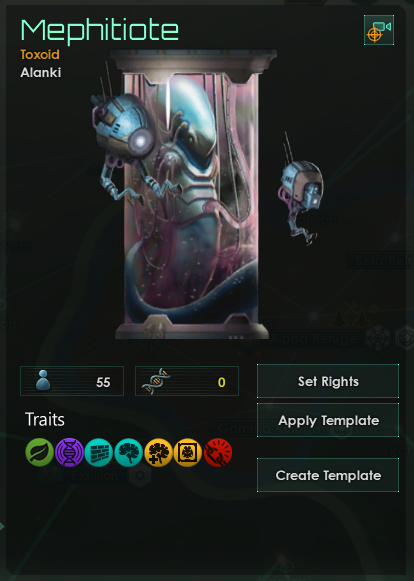Screen dimensions: 414x581
Task: Click the Alanki homeworld label
Action: [x=41, y=73]
